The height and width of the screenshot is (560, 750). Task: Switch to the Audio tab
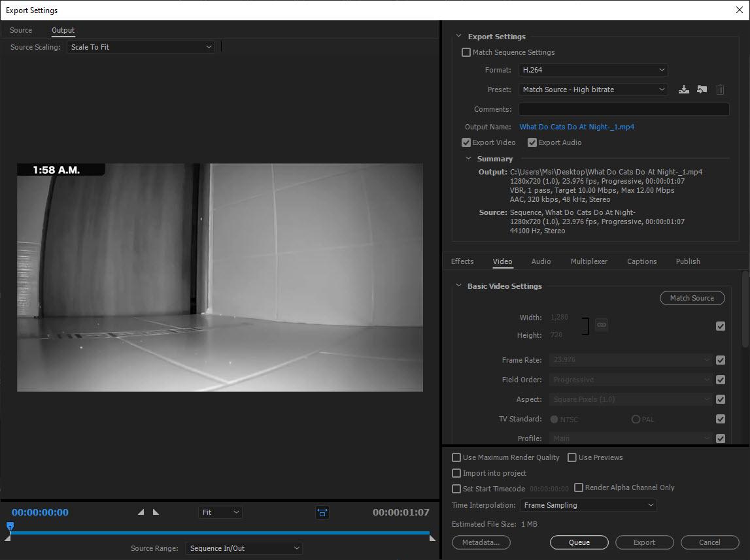pyautogui.click(x=541, y=261)
